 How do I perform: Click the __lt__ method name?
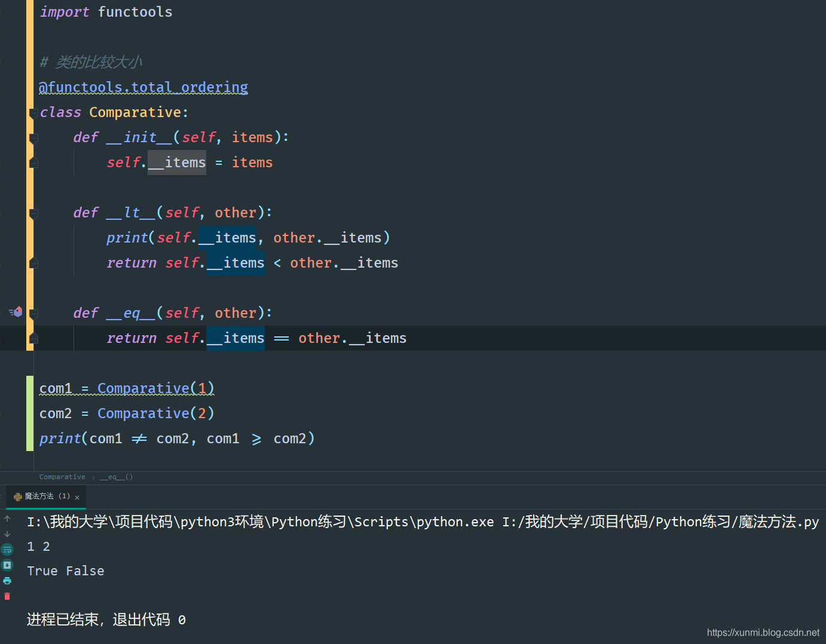131,213
